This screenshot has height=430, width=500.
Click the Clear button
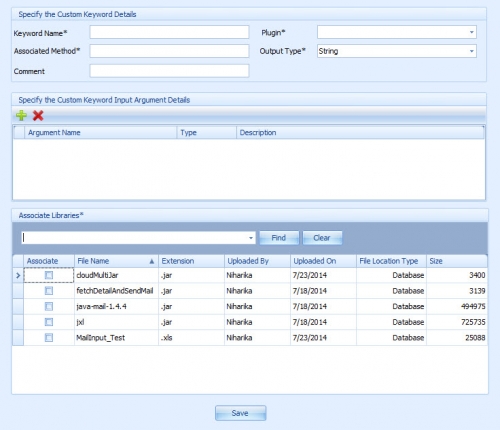click(322, 238)
